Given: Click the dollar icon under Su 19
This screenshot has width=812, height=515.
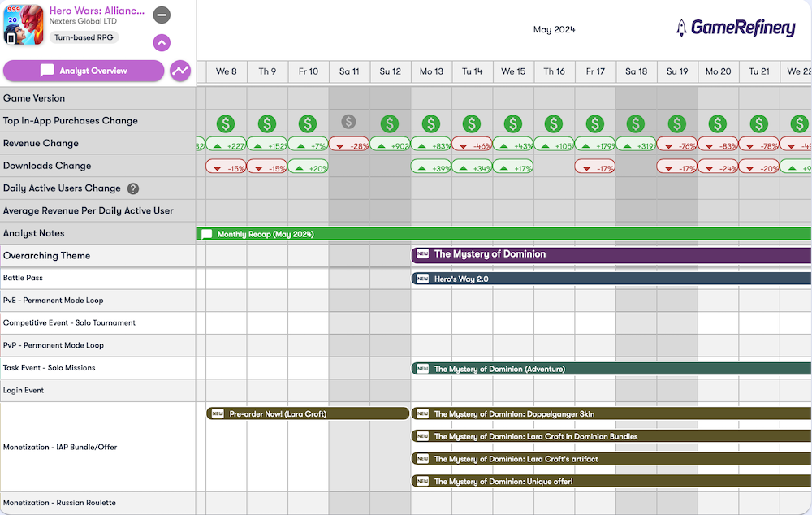Looking at the screenshot, I should tap(677, 123).
